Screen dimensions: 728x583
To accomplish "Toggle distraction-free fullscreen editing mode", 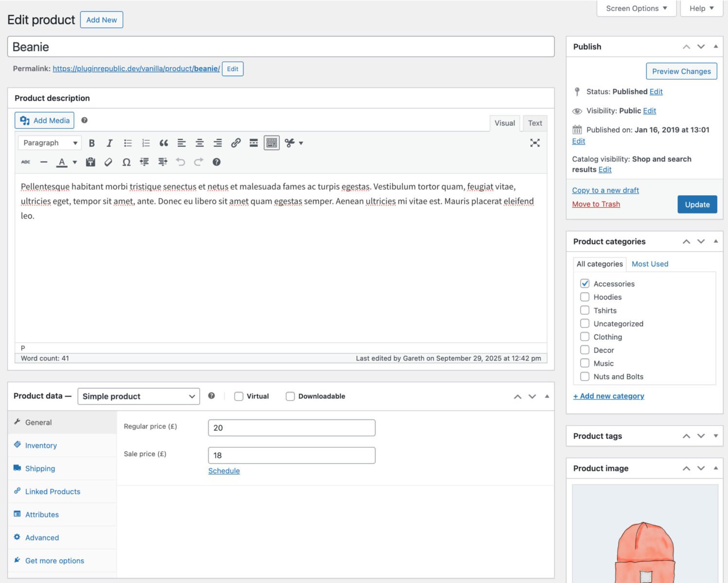I will [535, 143].
